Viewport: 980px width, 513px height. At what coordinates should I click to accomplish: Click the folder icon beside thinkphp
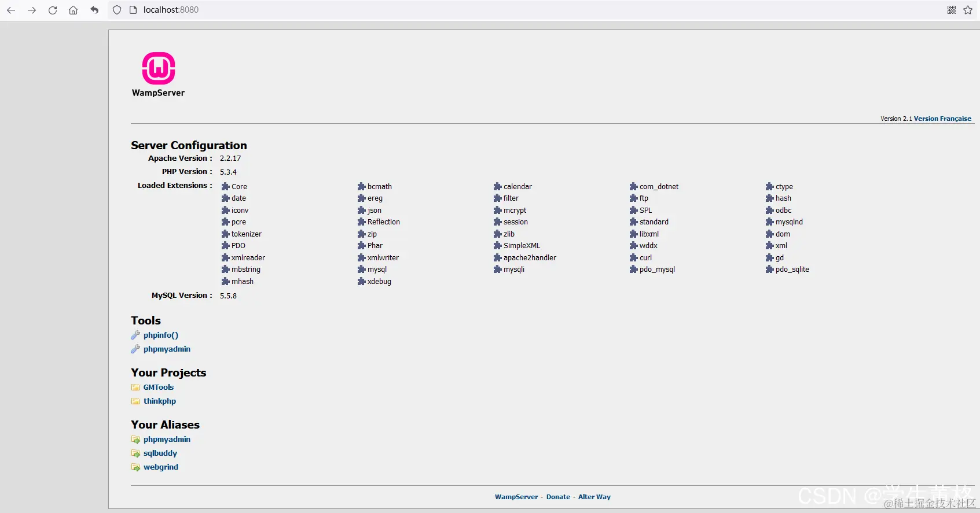pyautogui.click(x=135, y=401)
